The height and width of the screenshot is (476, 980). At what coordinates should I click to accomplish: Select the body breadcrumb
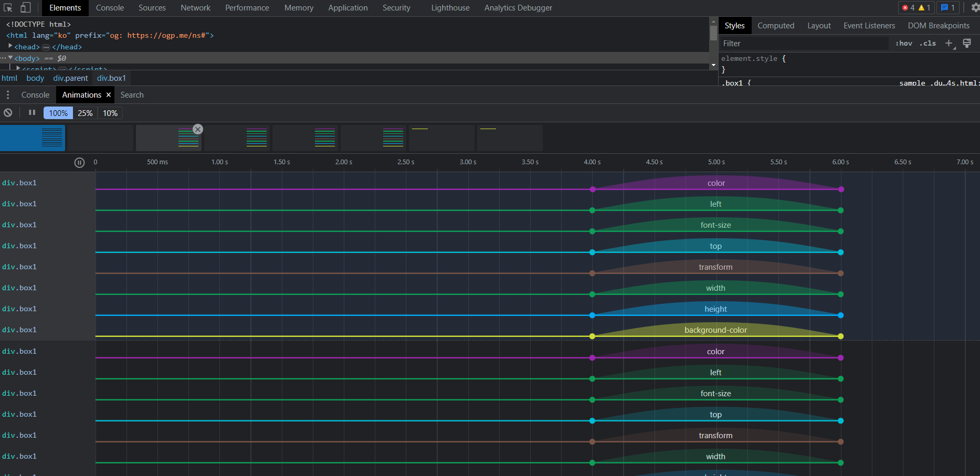35,78
